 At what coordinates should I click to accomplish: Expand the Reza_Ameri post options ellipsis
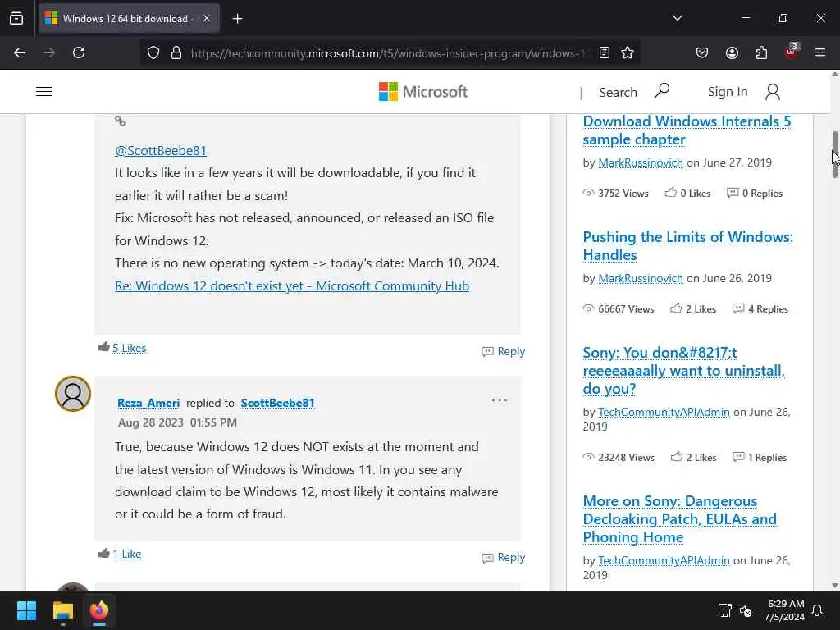coord(499,400)
